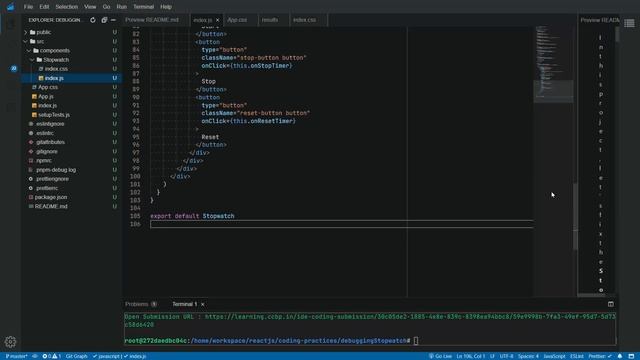Click the blue badge activity bar icon
Image resolution: width=640 pixels, height=360 pixels.
point(13,69)
